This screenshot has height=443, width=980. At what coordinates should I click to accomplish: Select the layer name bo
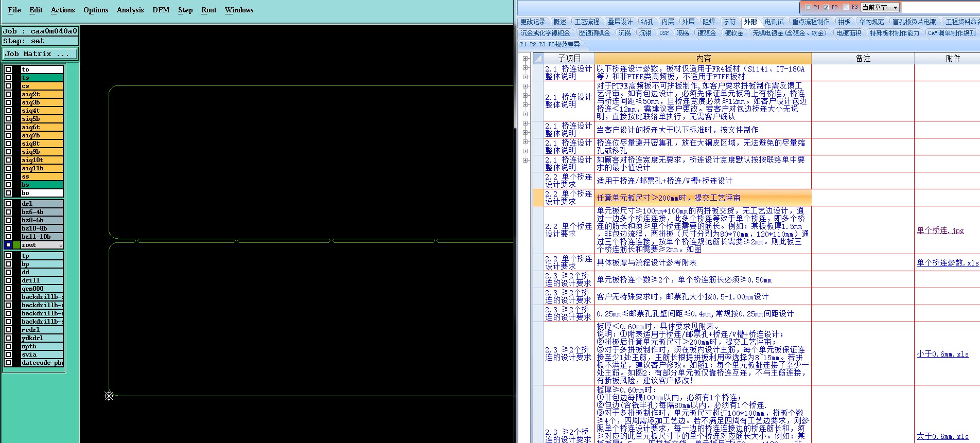coord(42,193)
